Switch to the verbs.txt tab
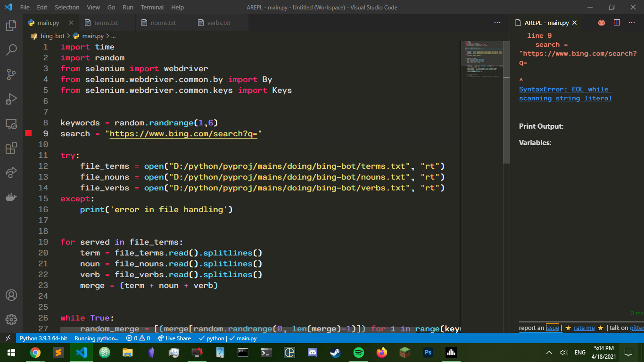 (x=219, y=23)
